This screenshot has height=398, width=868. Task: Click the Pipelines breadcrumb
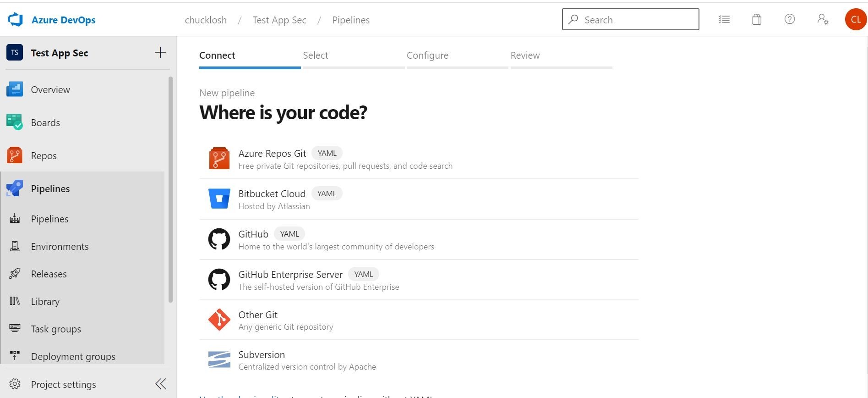[x=351, y=20]
